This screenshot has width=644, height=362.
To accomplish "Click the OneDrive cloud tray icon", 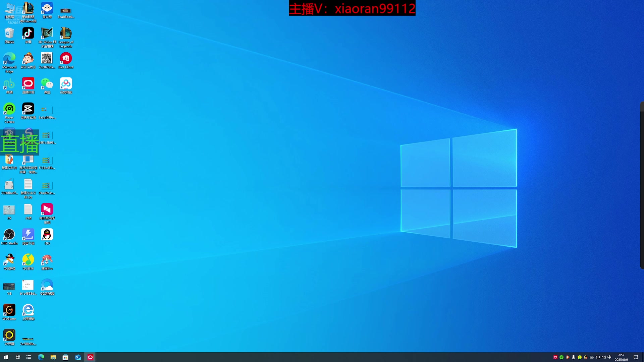I will click(x=592, y=357).
